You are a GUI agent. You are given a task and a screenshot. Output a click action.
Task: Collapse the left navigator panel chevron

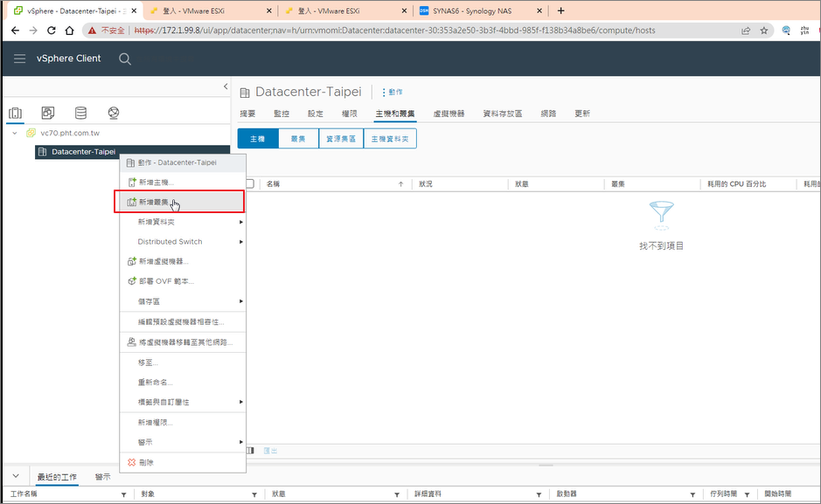[226, 86]
